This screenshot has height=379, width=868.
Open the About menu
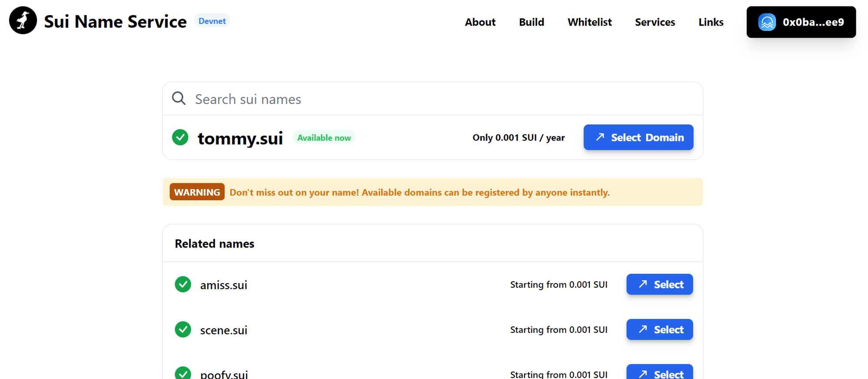click(x=480, y=22)
